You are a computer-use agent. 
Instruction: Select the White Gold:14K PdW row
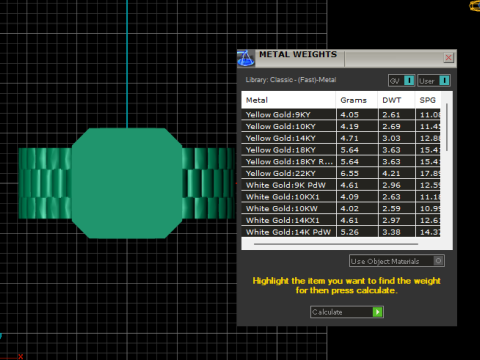pyautogui.click(x=341, y=232)
